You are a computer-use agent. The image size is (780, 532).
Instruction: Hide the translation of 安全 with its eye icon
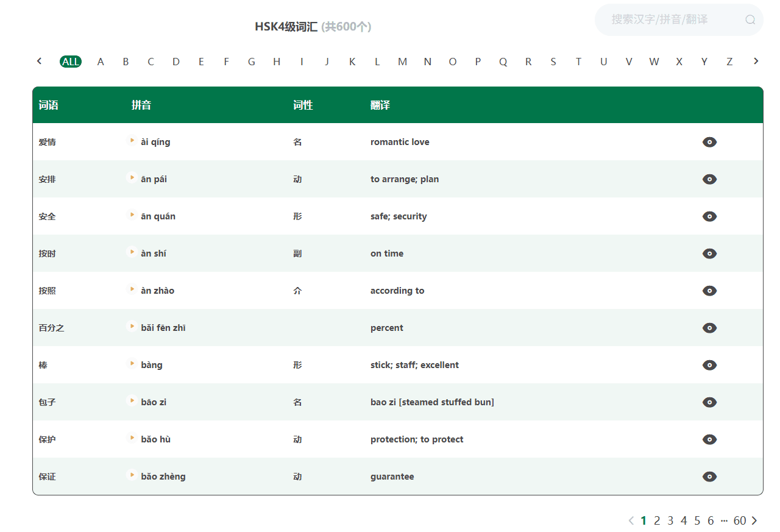tap(709, 216)
